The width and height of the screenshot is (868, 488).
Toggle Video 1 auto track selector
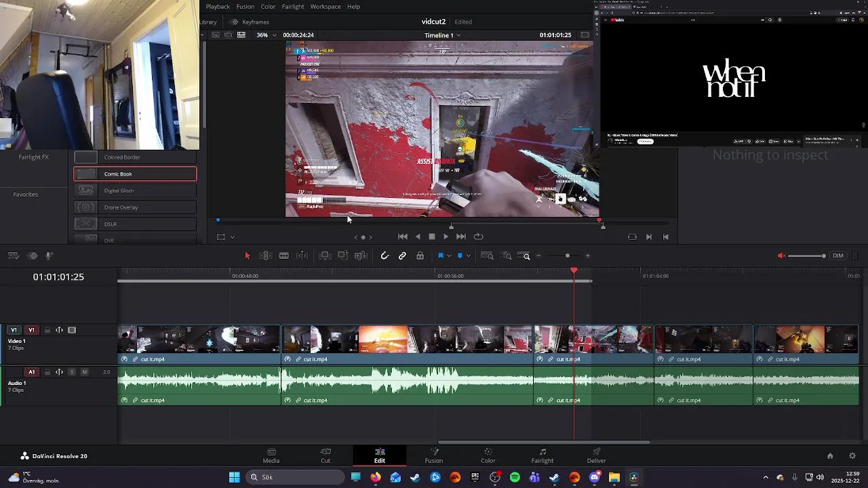click(x=60, y=331)
